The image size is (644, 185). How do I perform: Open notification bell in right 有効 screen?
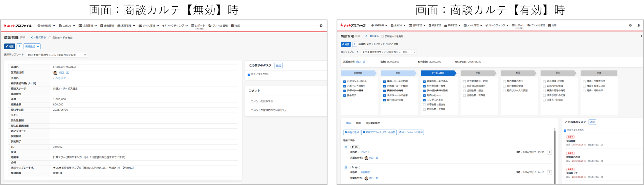[x=638, y=25]
